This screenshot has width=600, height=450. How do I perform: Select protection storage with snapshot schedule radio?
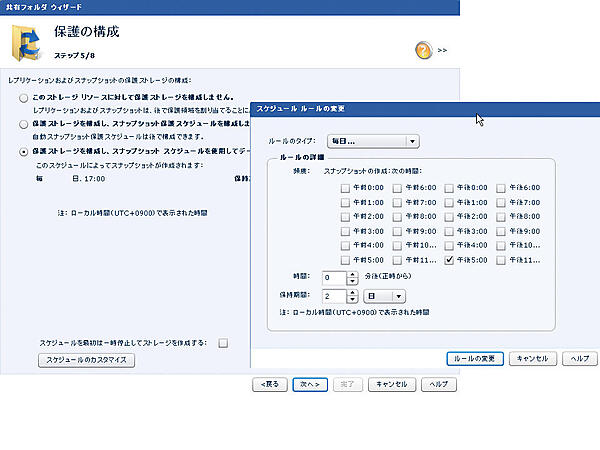[24, 152]
